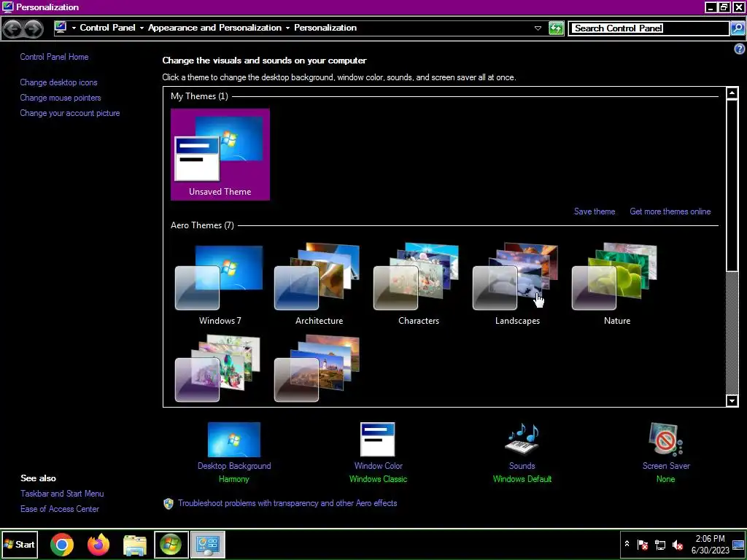Click the Windows orb taskbar item
Image resolution: width=747 pixels, height=560 pixels.
pyautogui.click(x=171, y=544)
